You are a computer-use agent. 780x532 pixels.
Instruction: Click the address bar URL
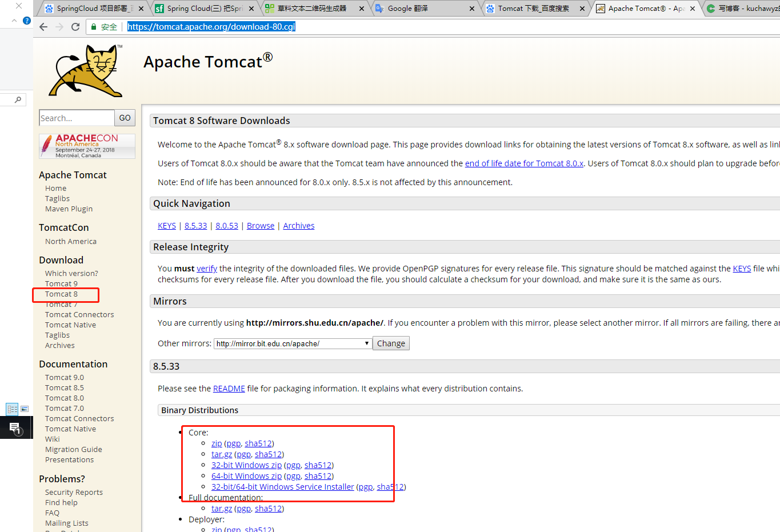click(211, 27)
